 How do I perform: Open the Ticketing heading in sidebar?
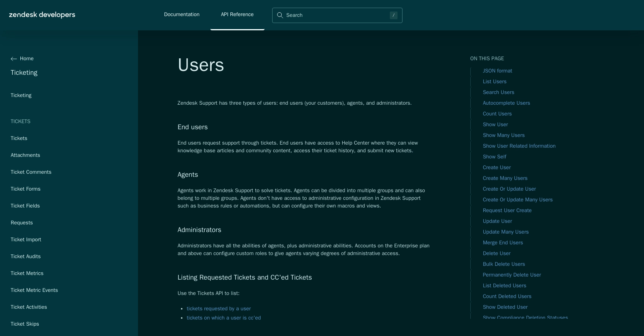[24, 72]
